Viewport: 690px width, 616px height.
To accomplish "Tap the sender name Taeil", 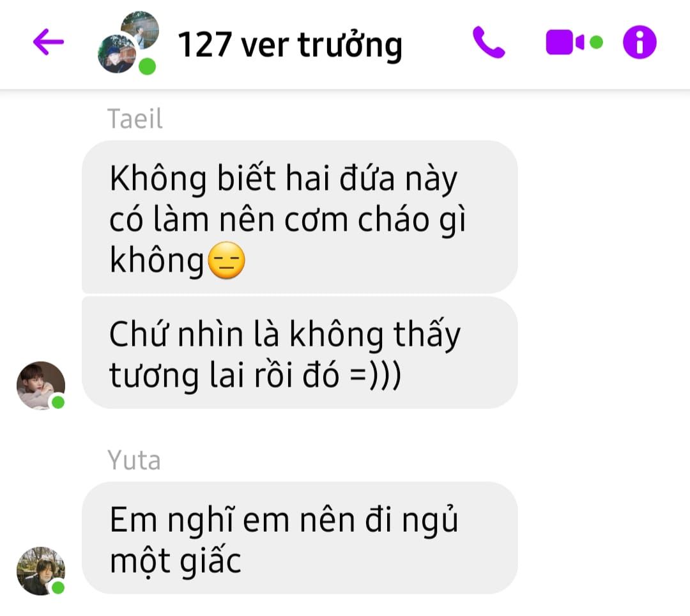I will [135, 119].
